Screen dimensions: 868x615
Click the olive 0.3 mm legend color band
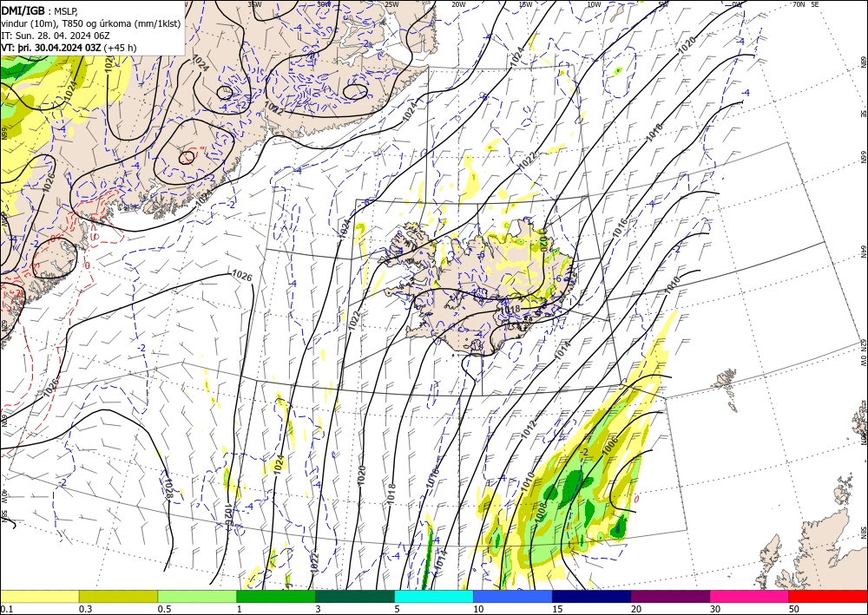[x=118, y=596]
